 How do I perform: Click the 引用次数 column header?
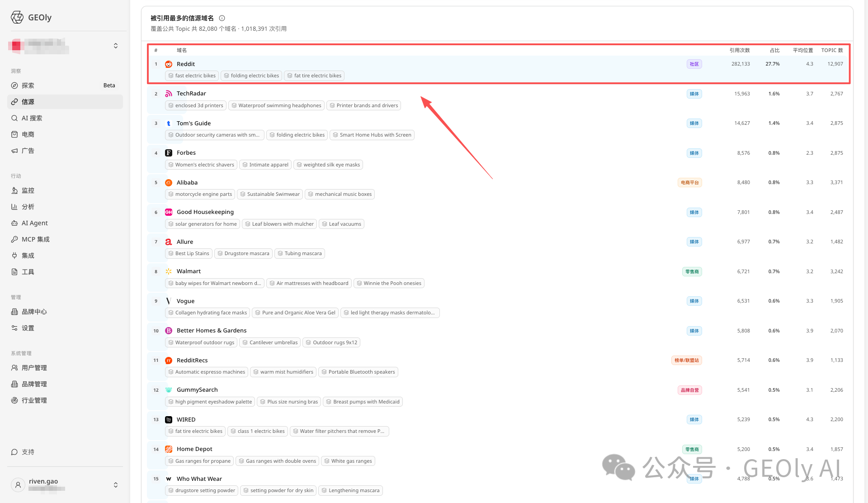coord(739,50)
